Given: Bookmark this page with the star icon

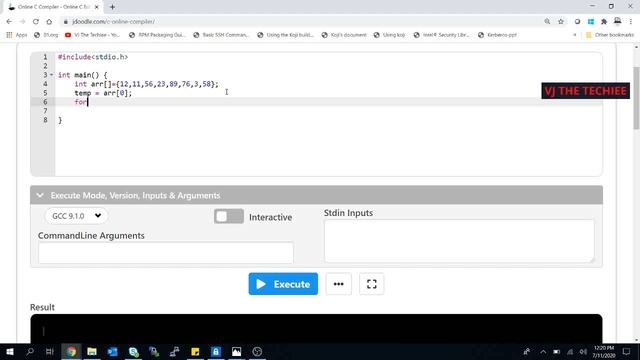Looking at the screenshot, I should 561,22.
